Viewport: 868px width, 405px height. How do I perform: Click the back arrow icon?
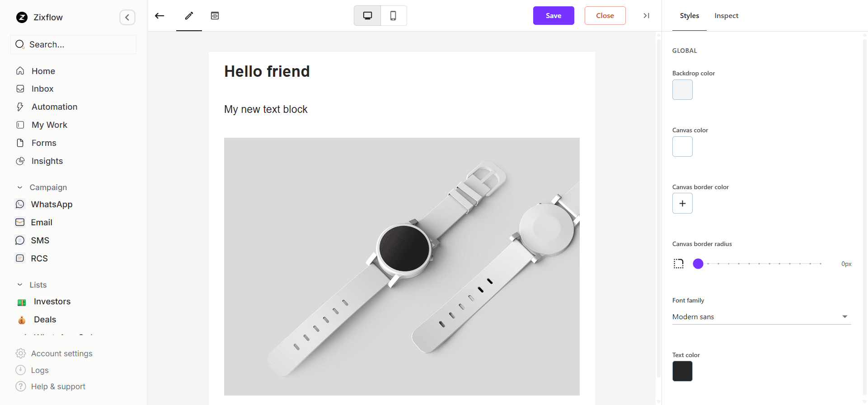click(160, 16)
